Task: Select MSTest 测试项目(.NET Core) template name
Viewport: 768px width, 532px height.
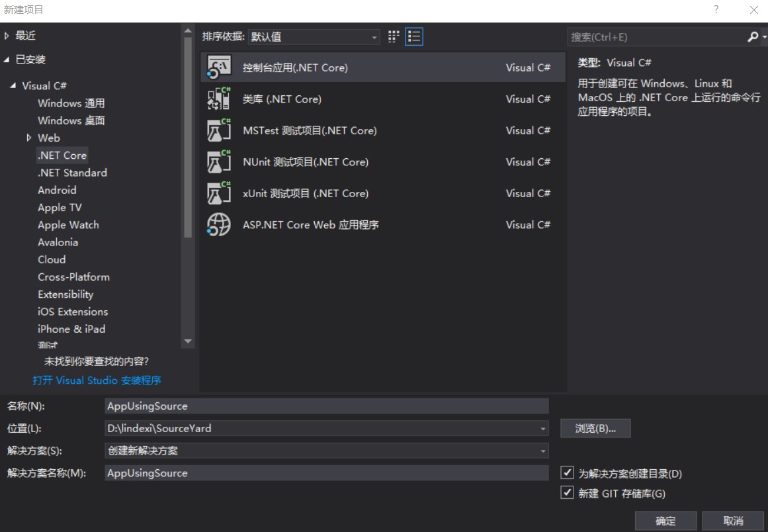Action: tap(310, 130)
